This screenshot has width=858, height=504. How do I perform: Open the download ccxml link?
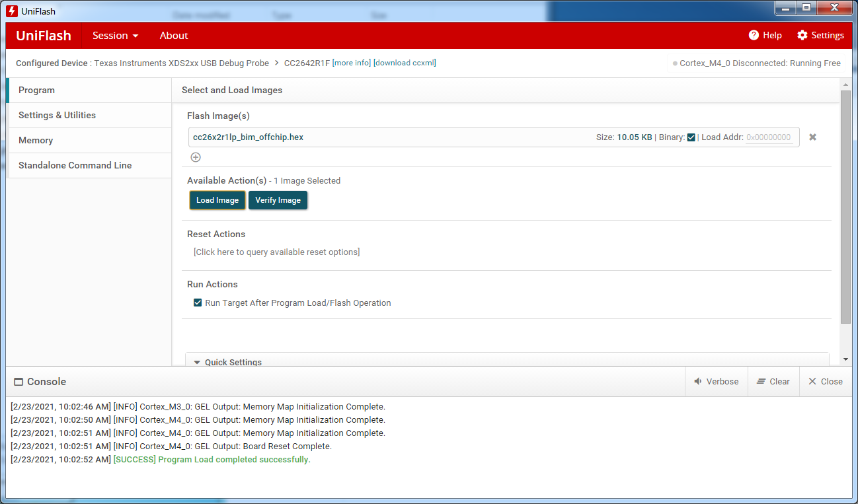point(405,63)
